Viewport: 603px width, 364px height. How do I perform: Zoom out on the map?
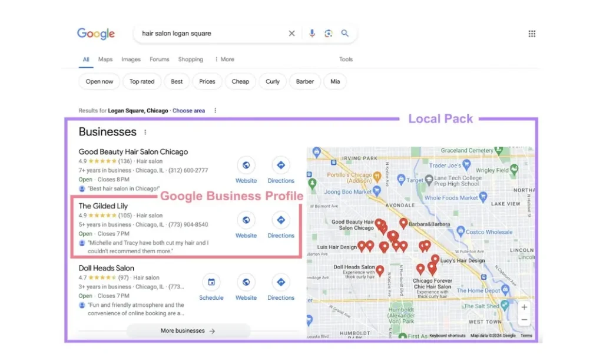pyautogui.click(x=524, y=320)
